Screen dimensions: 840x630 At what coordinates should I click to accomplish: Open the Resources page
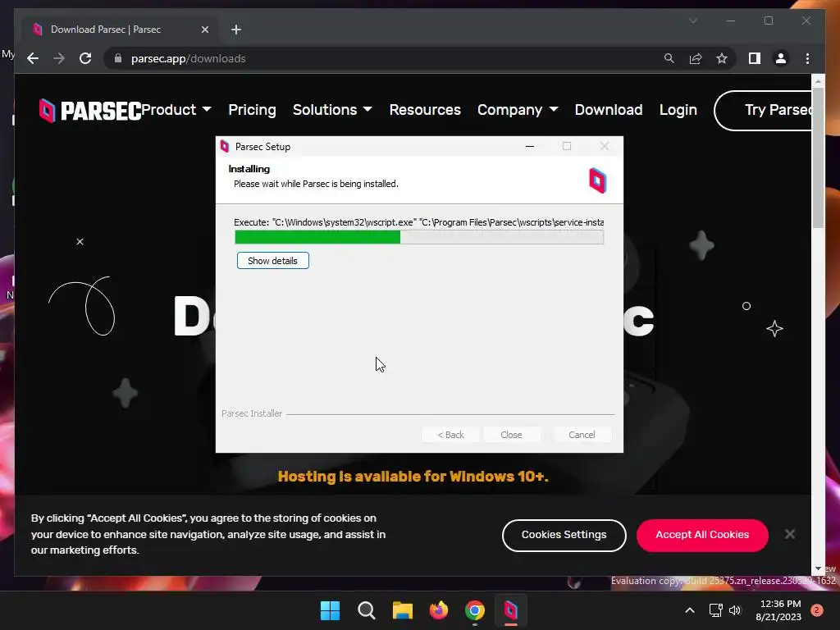pos(425,110)
